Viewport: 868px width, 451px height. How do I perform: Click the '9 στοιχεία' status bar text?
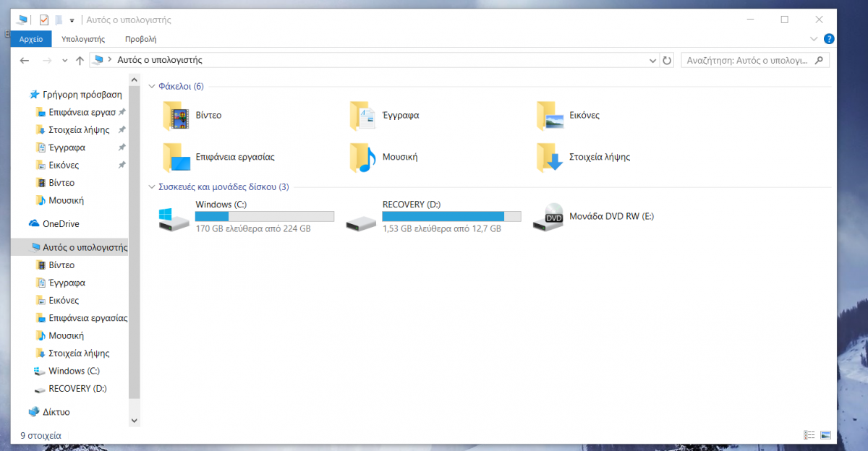[x=41, y=436]
